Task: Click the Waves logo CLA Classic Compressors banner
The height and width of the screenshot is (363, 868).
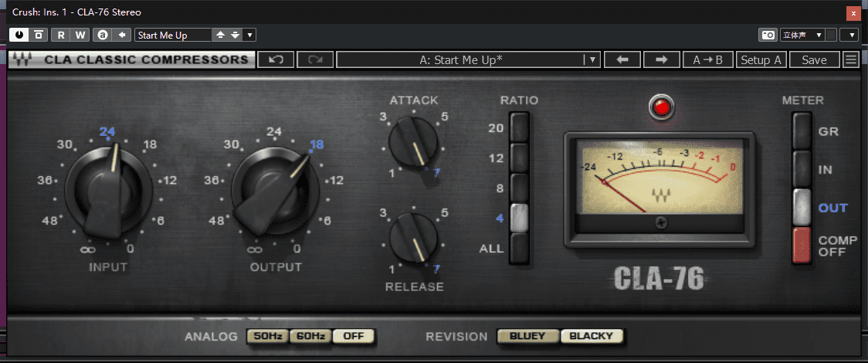Action: point(132,59)
